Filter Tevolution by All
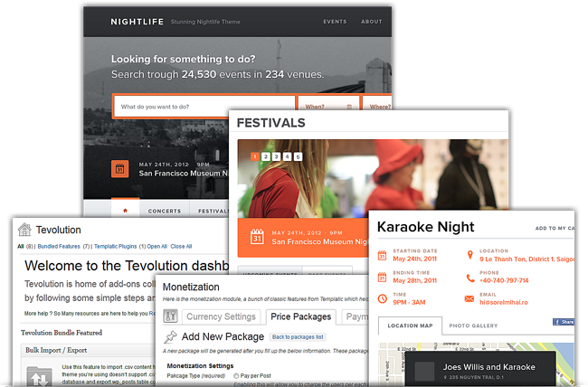588x387 pixels. pos(21,246)
